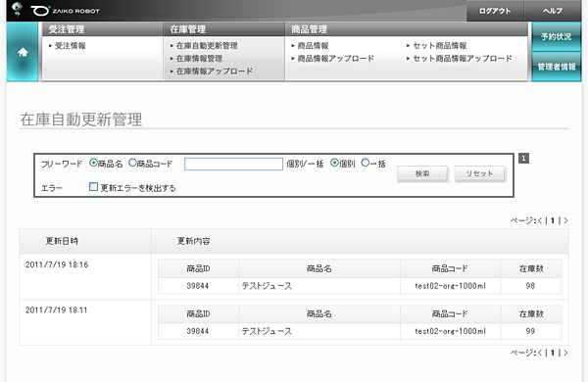Go to next page in bottom pager
The height and width of the screenshot is (382, 588).
point(565,353)
